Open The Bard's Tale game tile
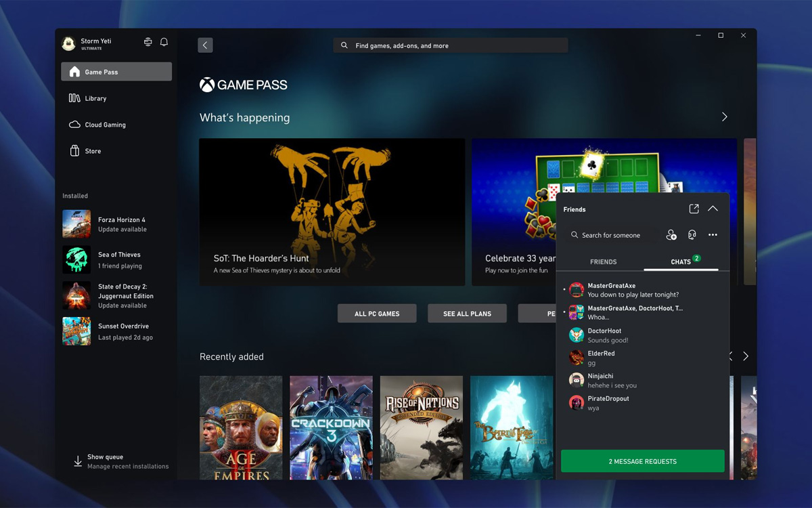 pos(512,427)
